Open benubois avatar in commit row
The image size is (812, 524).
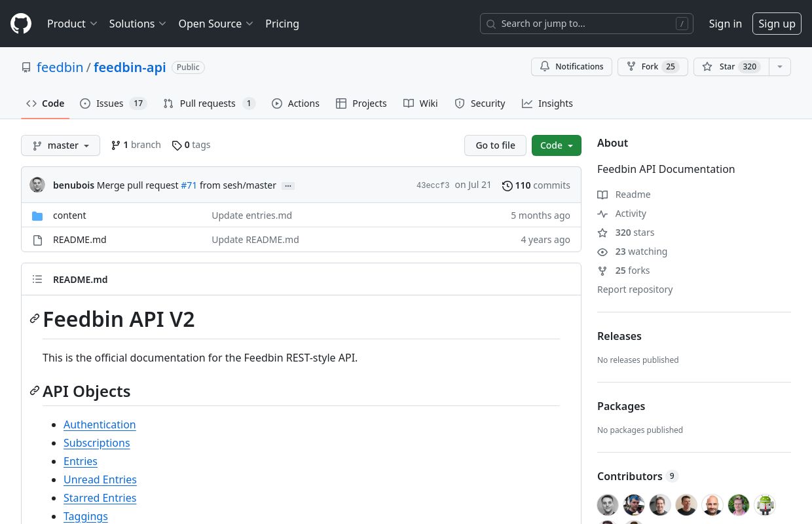[37, 185]
